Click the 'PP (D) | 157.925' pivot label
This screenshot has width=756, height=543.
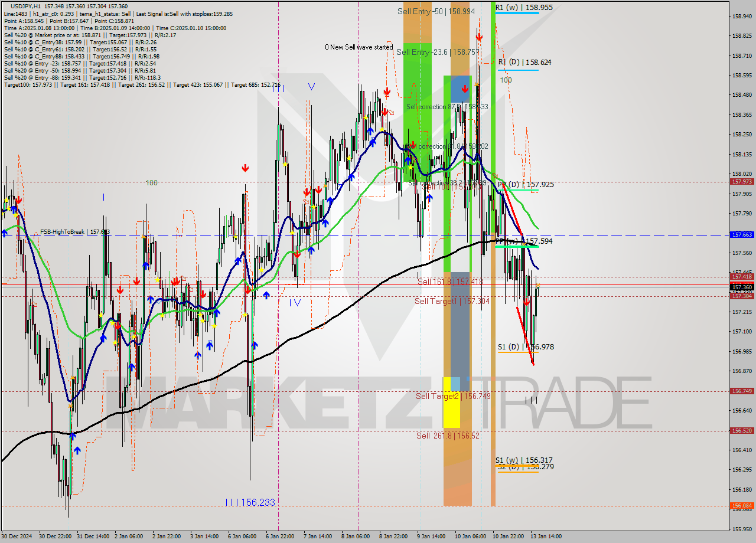click(x=526, y=185)
